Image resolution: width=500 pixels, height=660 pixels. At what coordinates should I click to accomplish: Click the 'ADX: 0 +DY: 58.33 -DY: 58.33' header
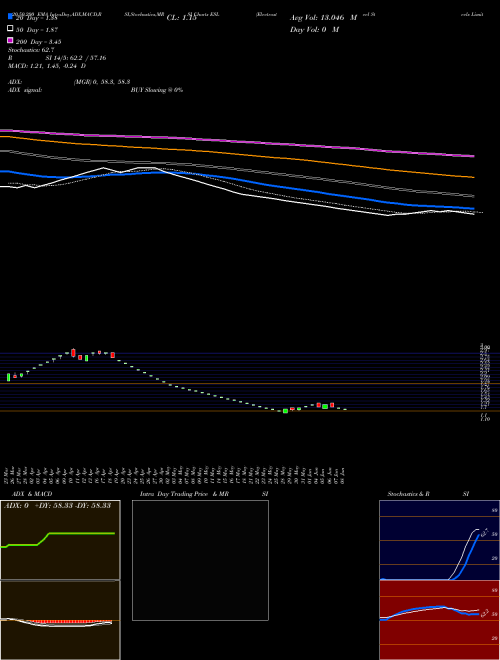[57, 506]
